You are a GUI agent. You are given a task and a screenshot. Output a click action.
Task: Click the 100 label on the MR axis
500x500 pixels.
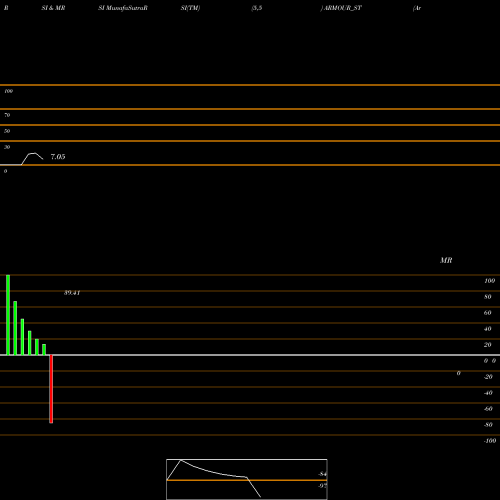coord(489,281)
